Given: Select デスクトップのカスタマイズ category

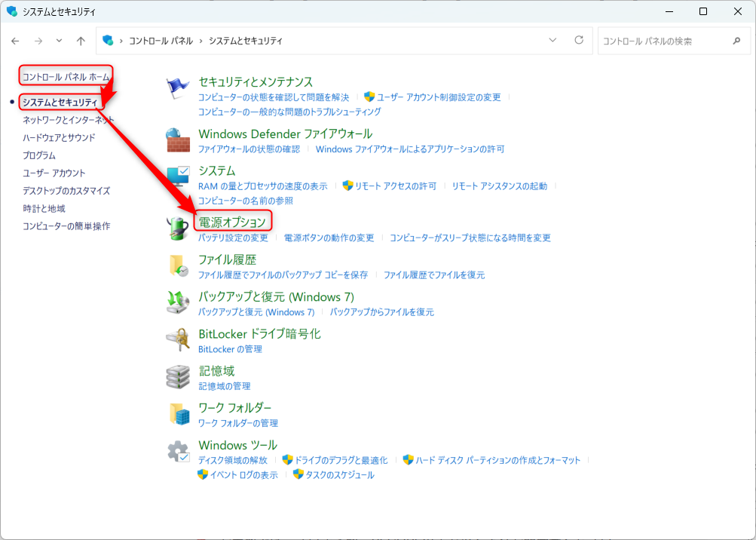Looking at the screenshot, I should pyautogui.click(x=66, y=191).
